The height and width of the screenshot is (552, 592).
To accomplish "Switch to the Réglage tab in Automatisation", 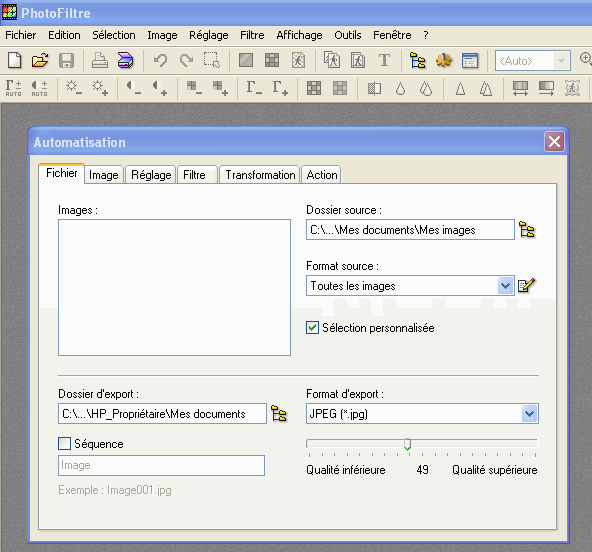I will [151, 175].
